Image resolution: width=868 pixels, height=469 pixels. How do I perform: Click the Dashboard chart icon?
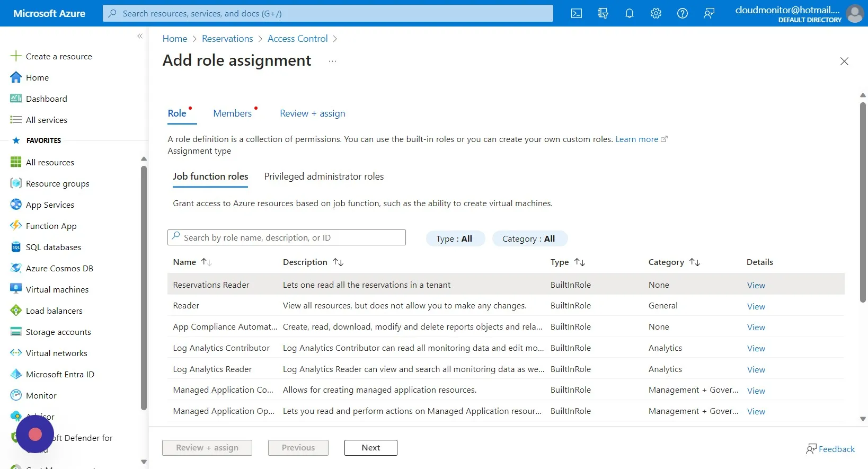point(16,99)
